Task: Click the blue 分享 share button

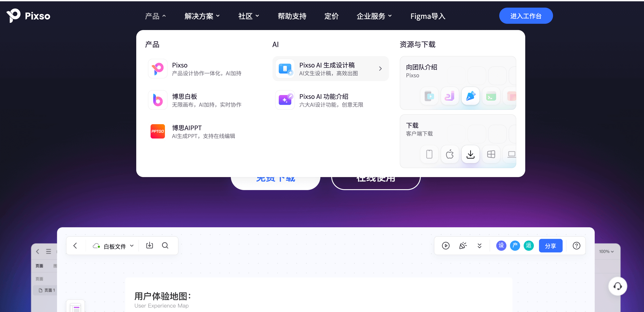Action: click(x=550, y=246)
